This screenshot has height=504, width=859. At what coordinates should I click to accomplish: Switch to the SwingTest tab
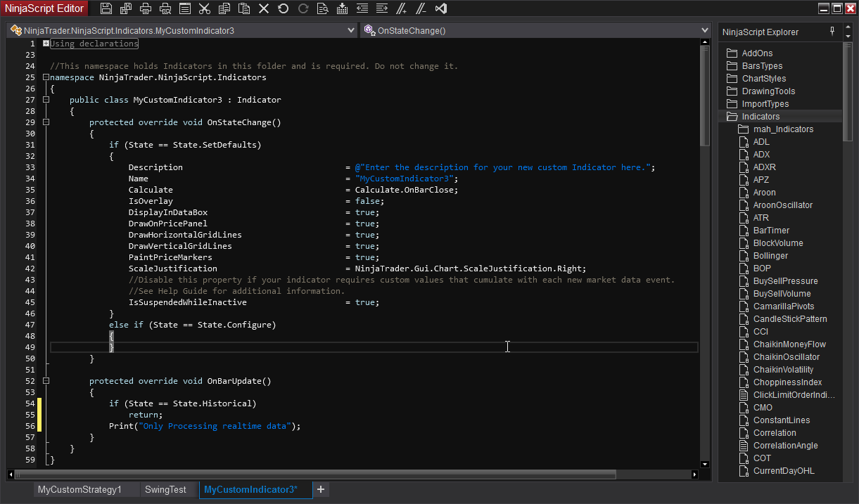(165, 489)
